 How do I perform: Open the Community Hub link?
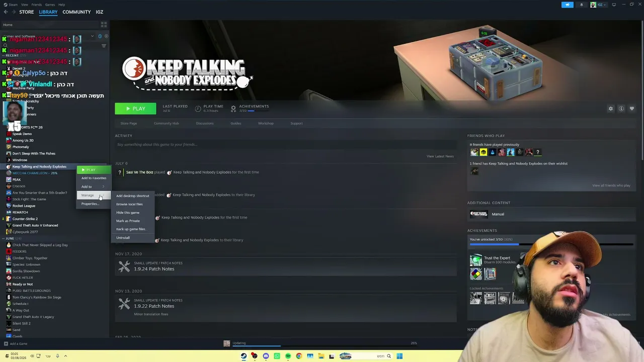(x=166, y=123)
